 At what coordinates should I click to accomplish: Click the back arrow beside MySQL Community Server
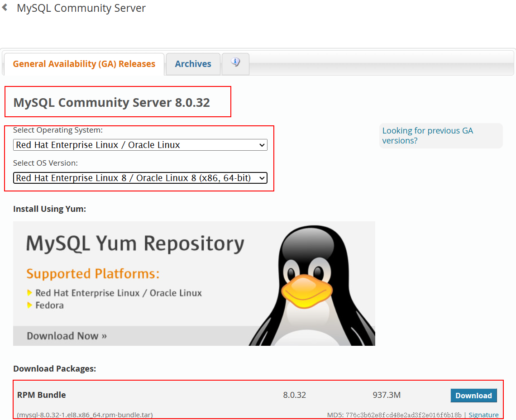(x=5, y=7)
